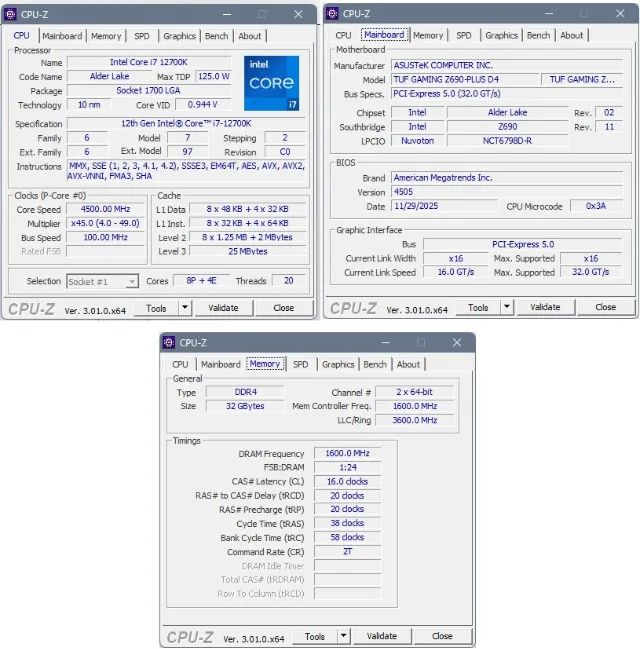Click the Max TDP value 125.0 W
640x649 pixels.
click(x=213, y=76)
